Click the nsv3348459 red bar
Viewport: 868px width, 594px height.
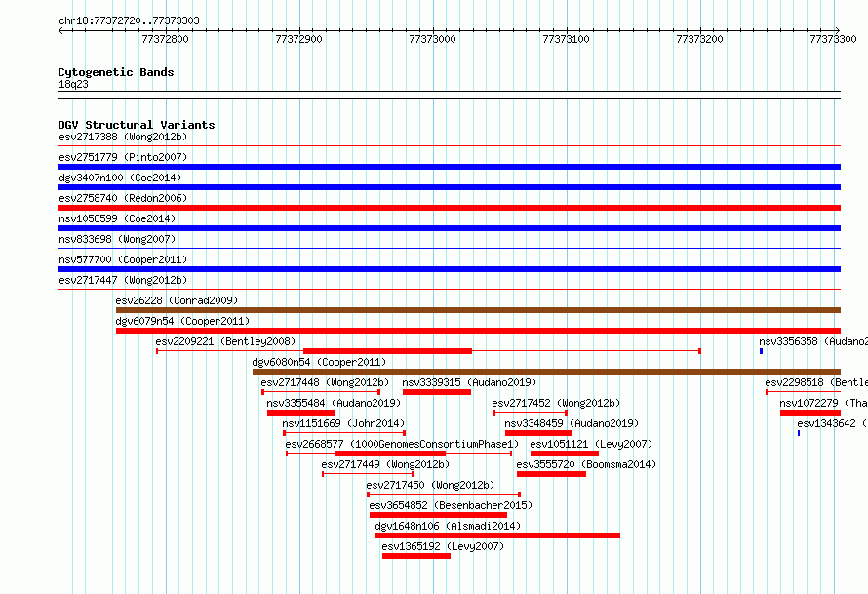point(538,433)
